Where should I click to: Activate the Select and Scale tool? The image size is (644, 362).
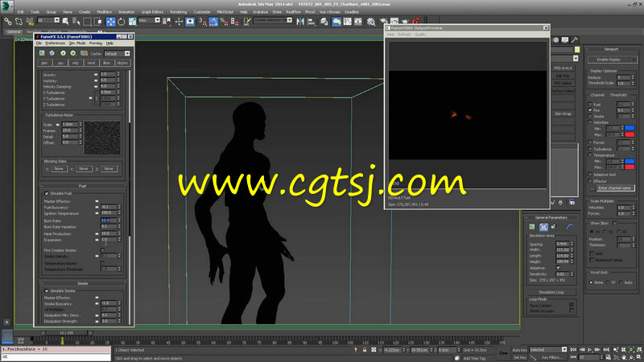click(132, 22)
